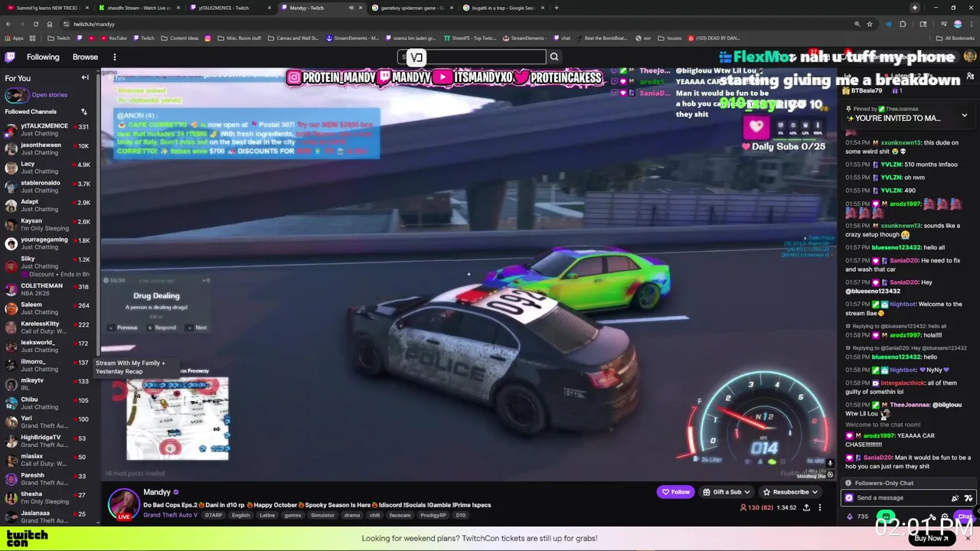
Task: Open Kaysan's channel in the sidebar
Action: [50, 224]
